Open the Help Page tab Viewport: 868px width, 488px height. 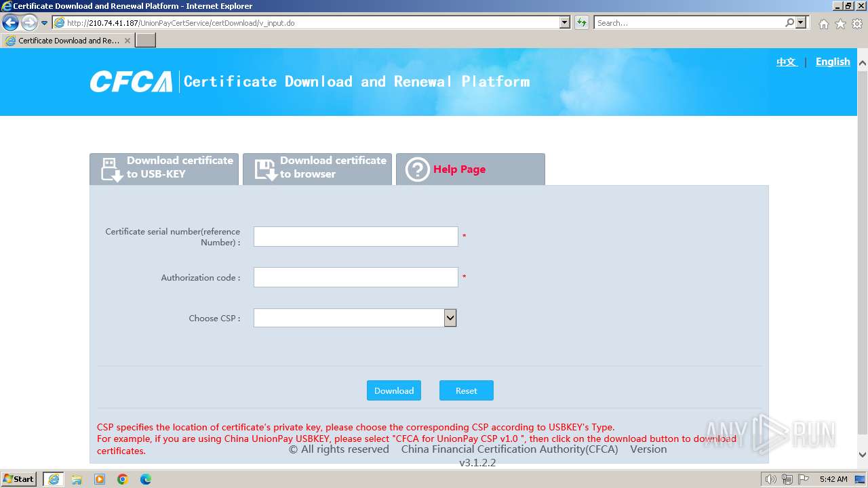click(471, 169)
